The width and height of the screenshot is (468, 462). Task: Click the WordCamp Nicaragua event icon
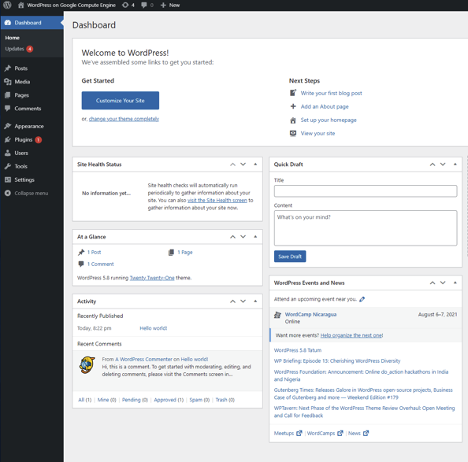point(277,315)
